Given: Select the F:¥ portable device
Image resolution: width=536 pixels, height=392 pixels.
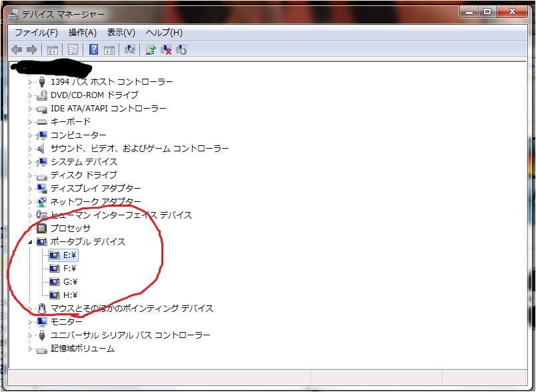Looking at the screenshot, I should (63, 269).
